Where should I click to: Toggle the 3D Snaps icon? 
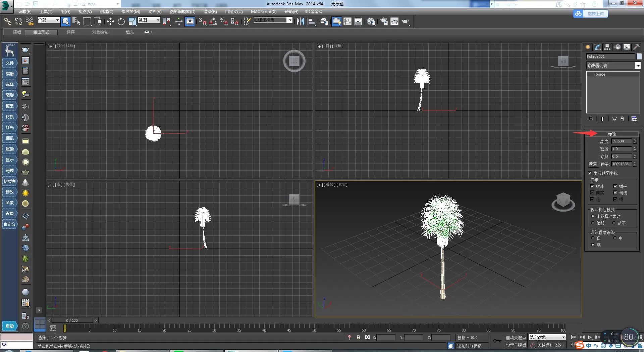pyautogui.click(x=203, y=21)
